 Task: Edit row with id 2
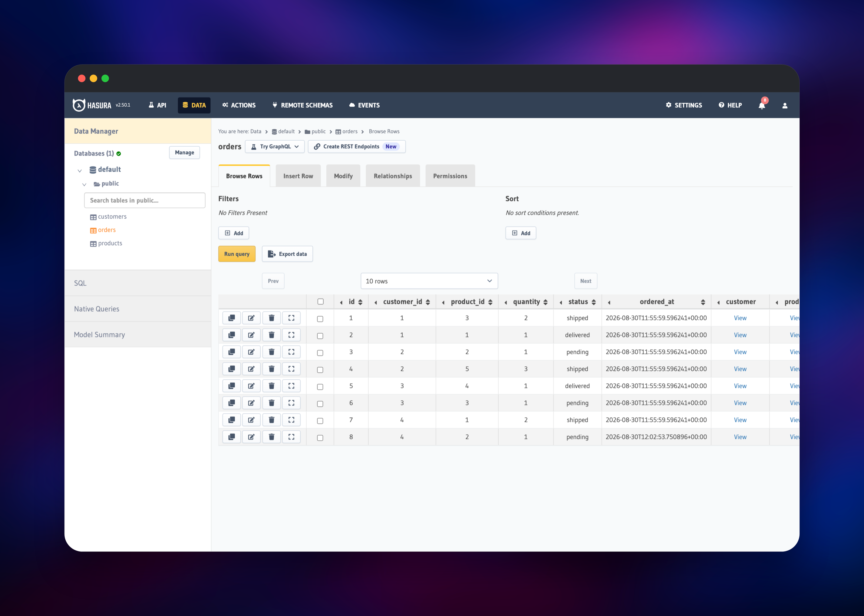[251, 335]
